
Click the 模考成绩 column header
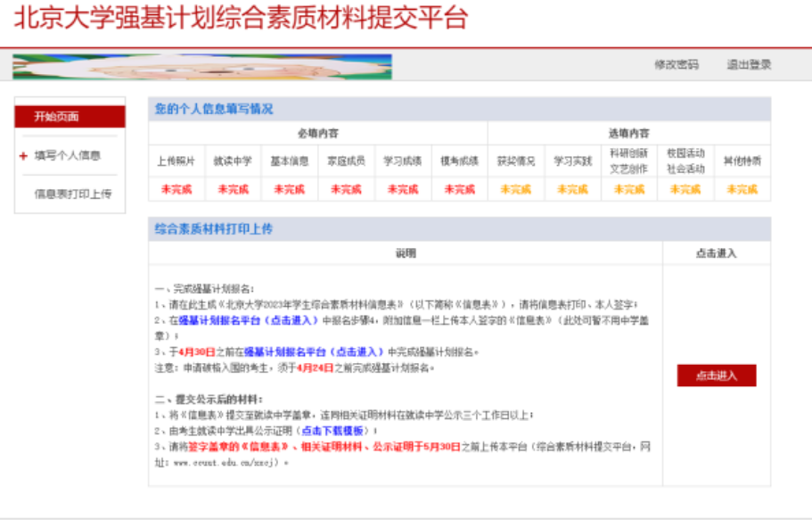click(x=459, y=161)
